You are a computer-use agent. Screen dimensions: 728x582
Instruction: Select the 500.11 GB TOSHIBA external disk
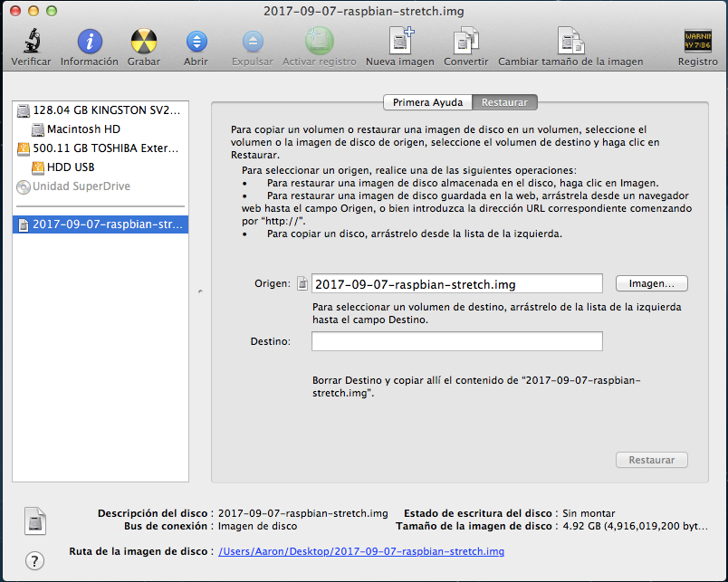[x=101, y=148]
